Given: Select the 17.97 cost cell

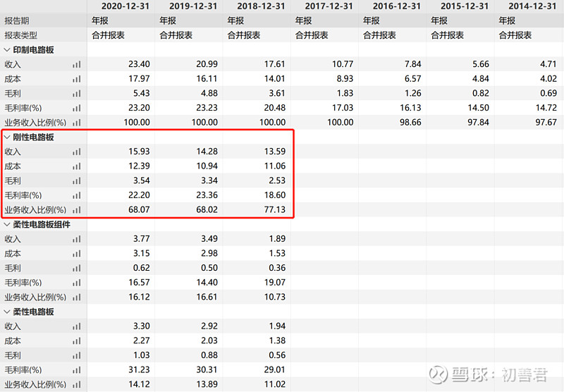Looking at the screenshot, I should 139,78.
